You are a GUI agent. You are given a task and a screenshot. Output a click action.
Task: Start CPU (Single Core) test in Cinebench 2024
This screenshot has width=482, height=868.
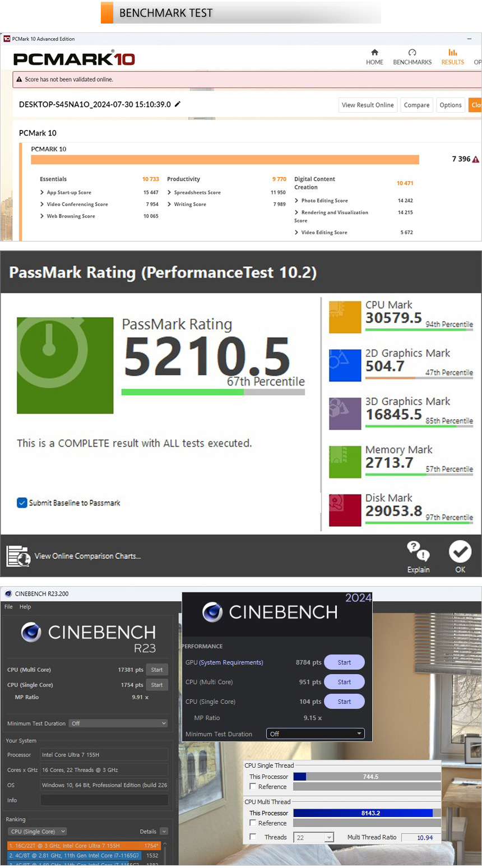click(344, 702)
